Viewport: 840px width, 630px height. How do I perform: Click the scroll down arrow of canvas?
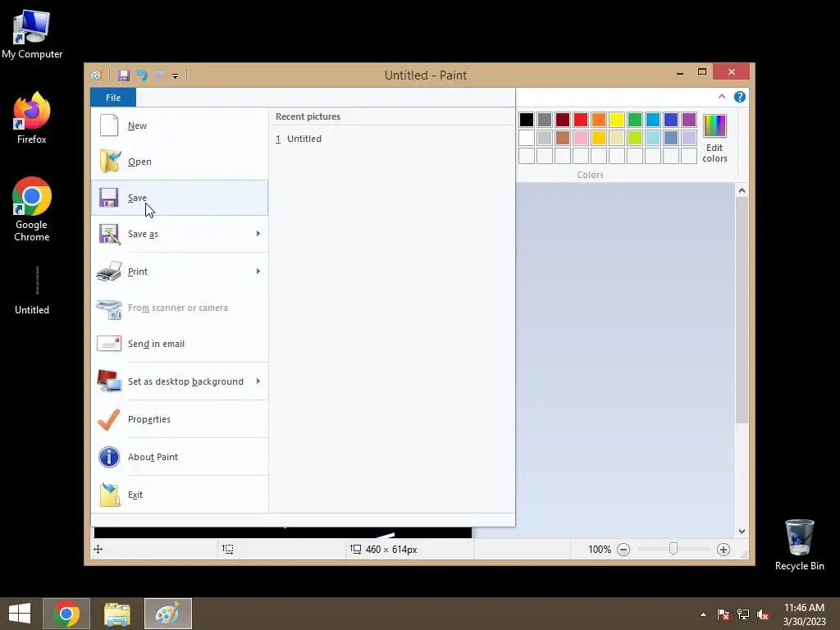[x=742, y=532]
